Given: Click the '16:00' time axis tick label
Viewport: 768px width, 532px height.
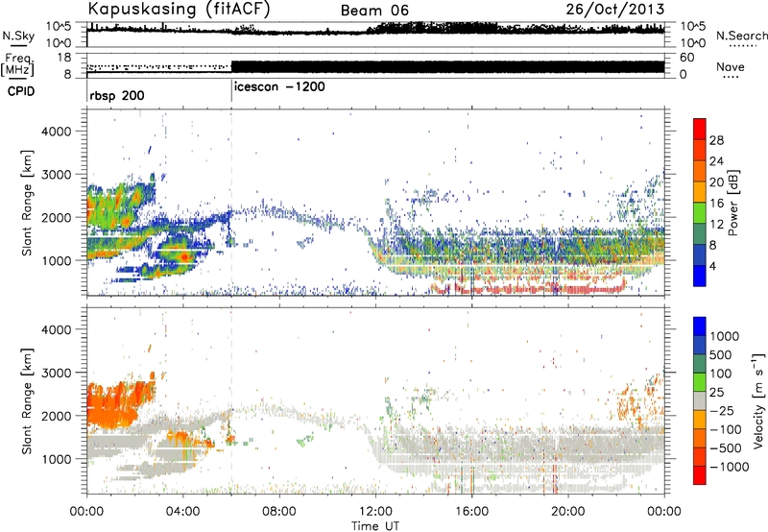Looking at the screenshot, I should [x=471, y=512].
